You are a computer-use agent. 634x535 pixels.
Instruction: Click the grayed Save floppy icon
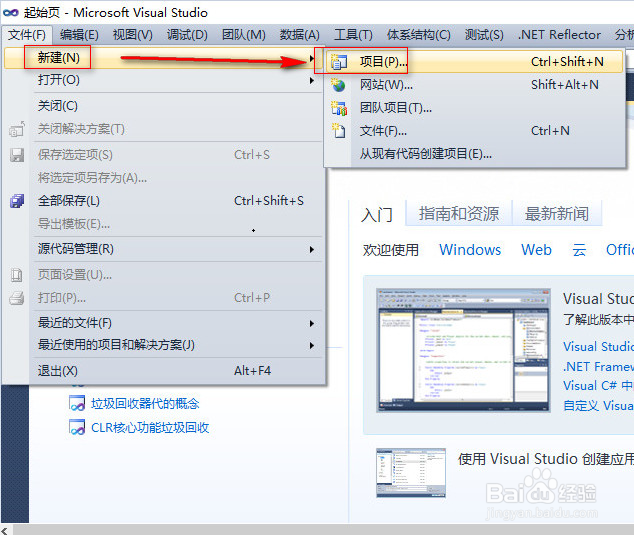tap(17, 155)
